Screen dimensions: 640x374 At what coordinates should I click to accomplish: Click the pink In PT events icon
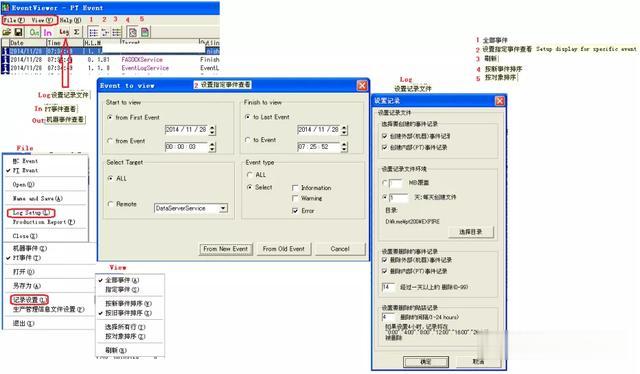tap(48, 32)
